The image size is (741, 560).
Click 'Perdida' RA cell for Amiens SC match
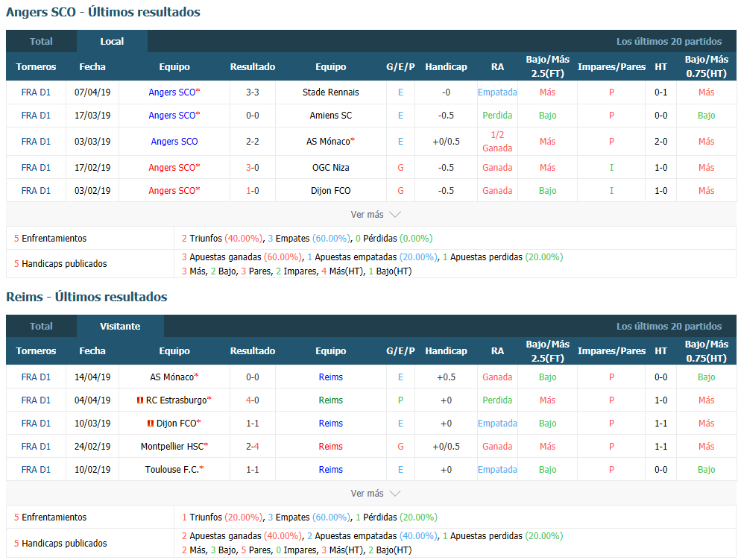click(497, 116)
